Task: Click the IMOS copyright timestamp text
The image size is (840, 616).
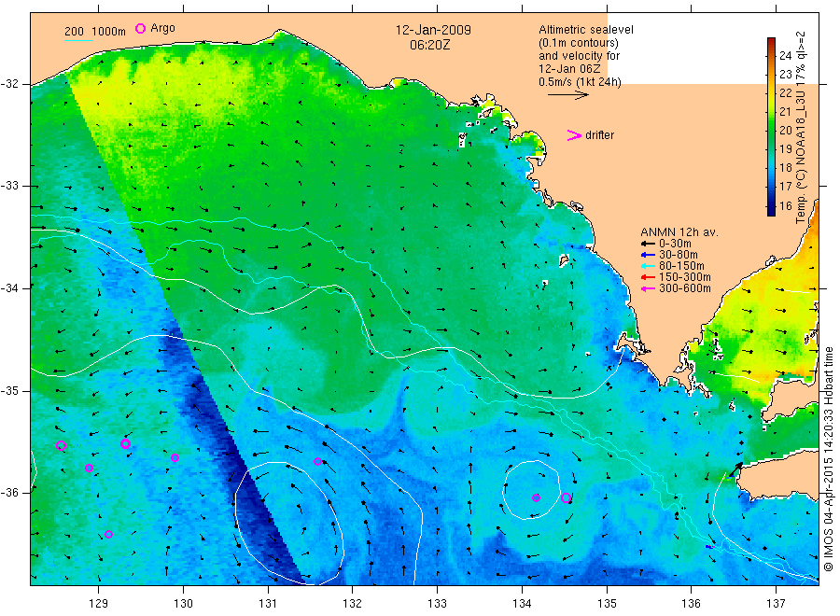Action: pos(828,458)
